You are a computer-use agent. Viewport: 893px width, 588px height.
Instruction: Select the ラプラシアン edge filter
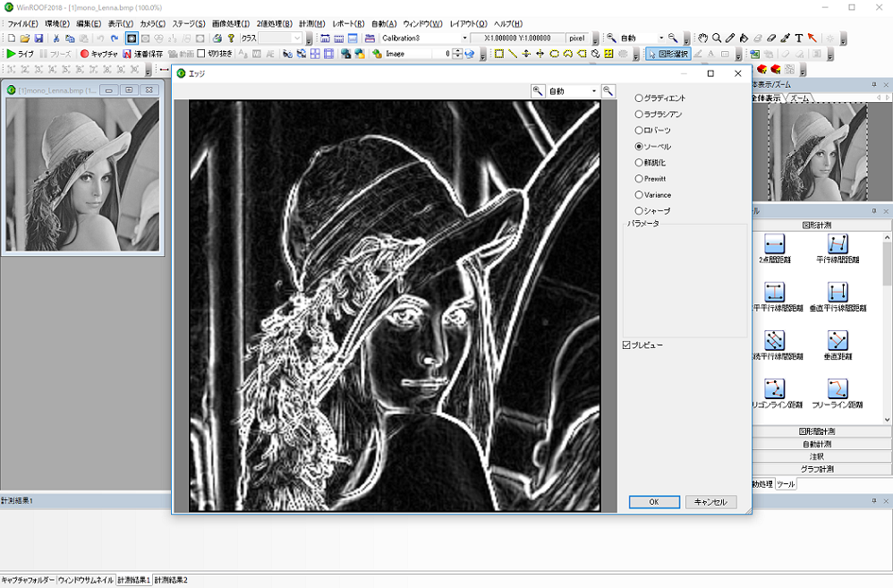659,114
